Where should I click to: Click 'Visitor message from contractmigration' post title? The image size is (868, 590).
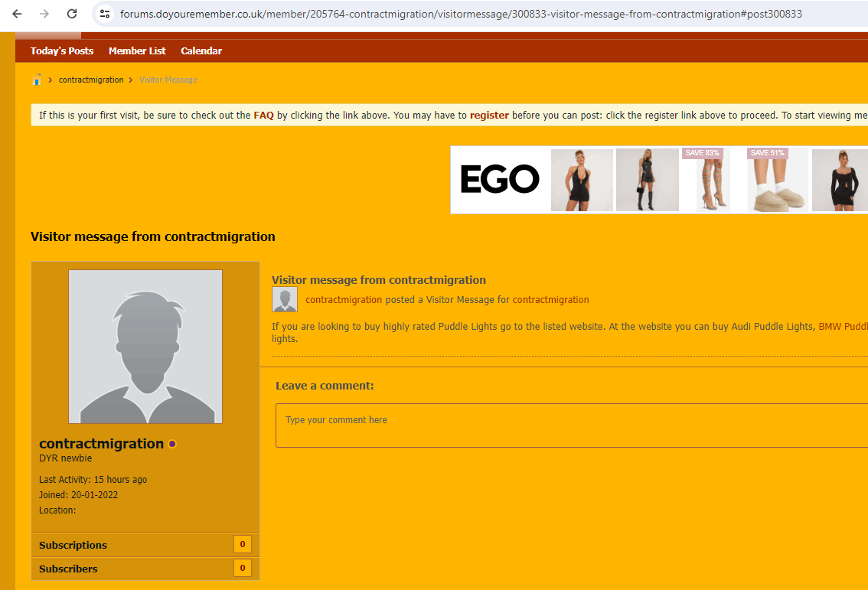click(379, 280)
